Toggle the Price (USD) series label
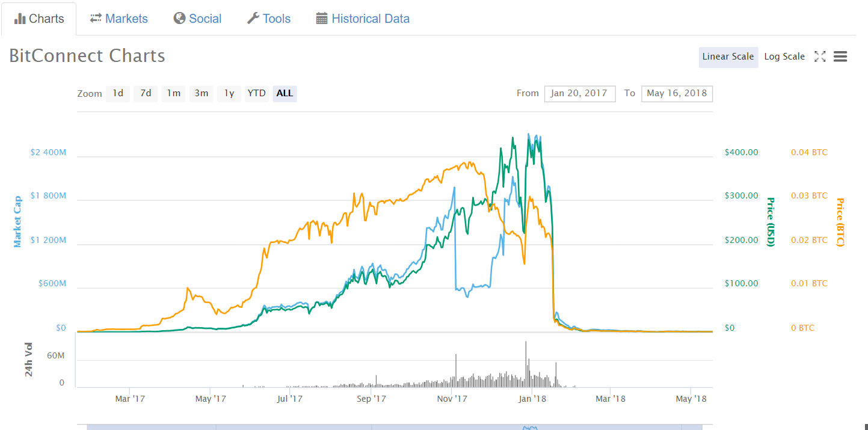Screen dimensions: 868x430 click(771, 221)
